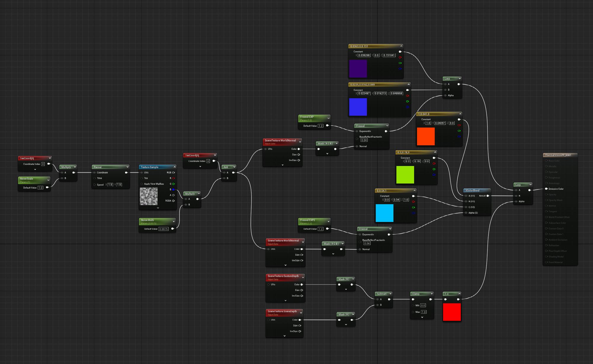Image resolution: width=593 pixels, height=364 pixels.
Task: Expand the Panner node header arrow
Action: point(127,167)
